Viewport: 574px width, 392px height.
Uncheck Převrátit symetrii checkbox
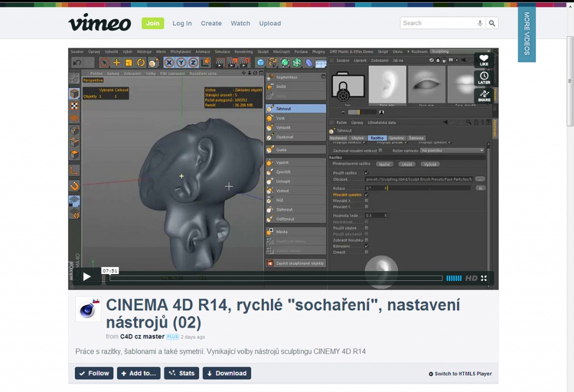tap(367, 195)
